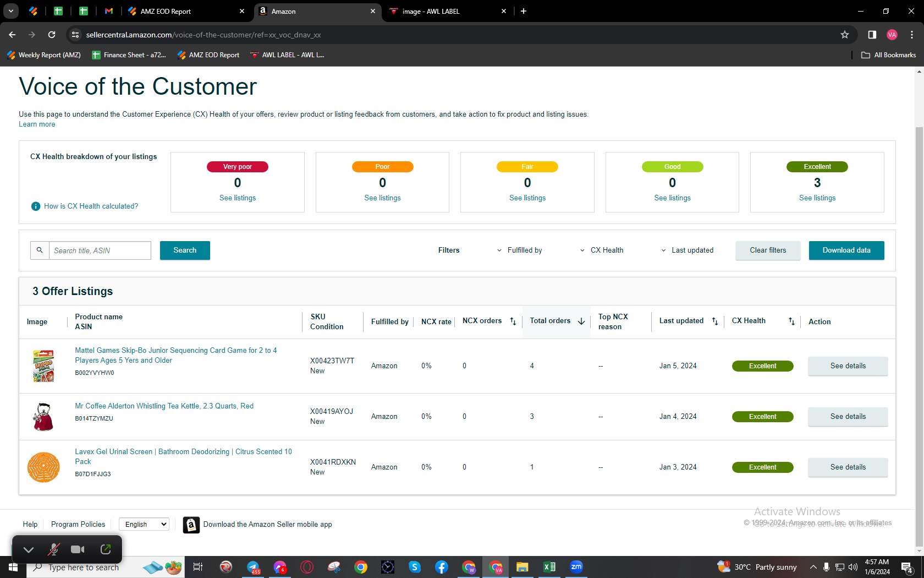The image size is (924, 578).
Task: See details for the Lavex Urinal Screen listing
Action: click(x=848, y=467)
